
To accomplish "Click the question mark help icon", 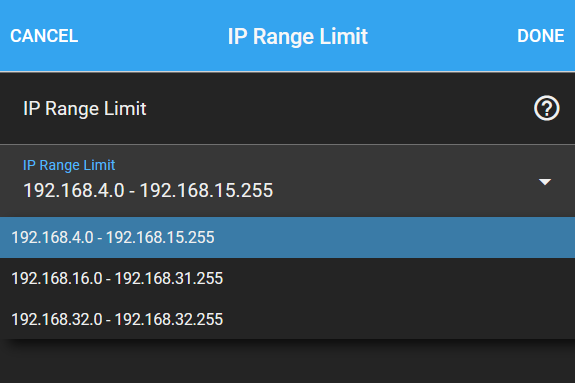I will pyautogui.click(x=546, y=108).
